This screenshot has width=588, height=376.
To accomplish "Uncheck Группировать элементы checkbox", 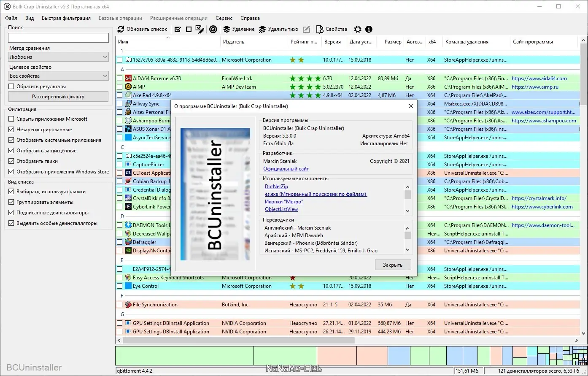I will point(11,202).
